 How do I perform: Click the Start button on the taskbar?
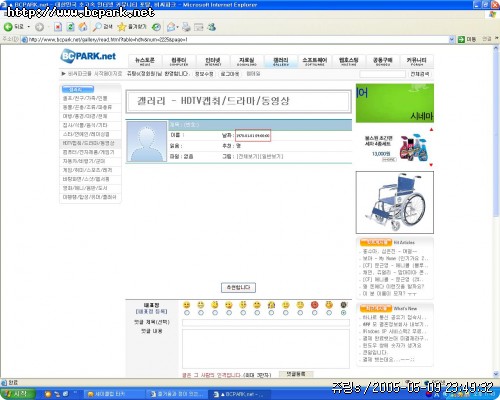click(x=18, y=394)
